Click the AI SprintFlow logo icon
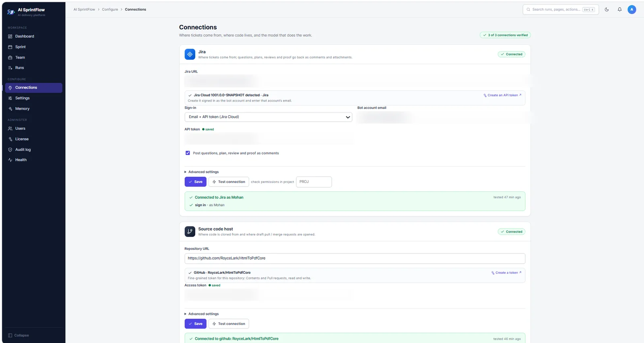 tap(11, 12)
